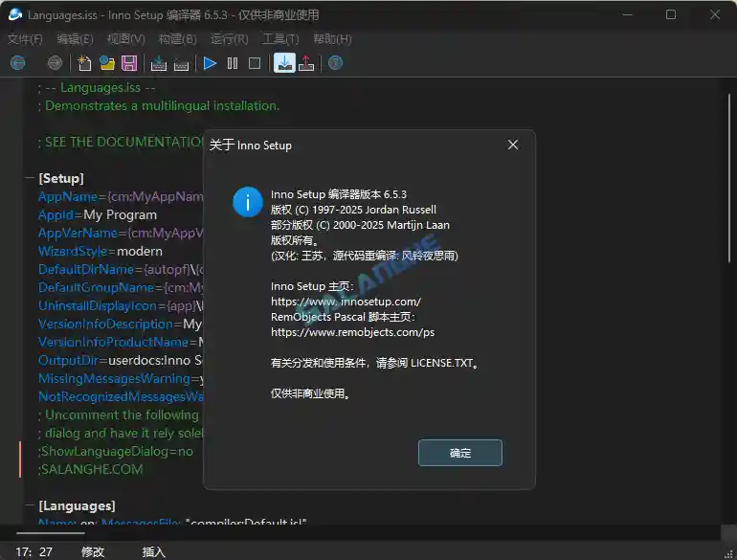Click the Navigate Forward arrow in compiler toolbar
Viewport: 737px width, 560px height.
(x=55, y=63)
